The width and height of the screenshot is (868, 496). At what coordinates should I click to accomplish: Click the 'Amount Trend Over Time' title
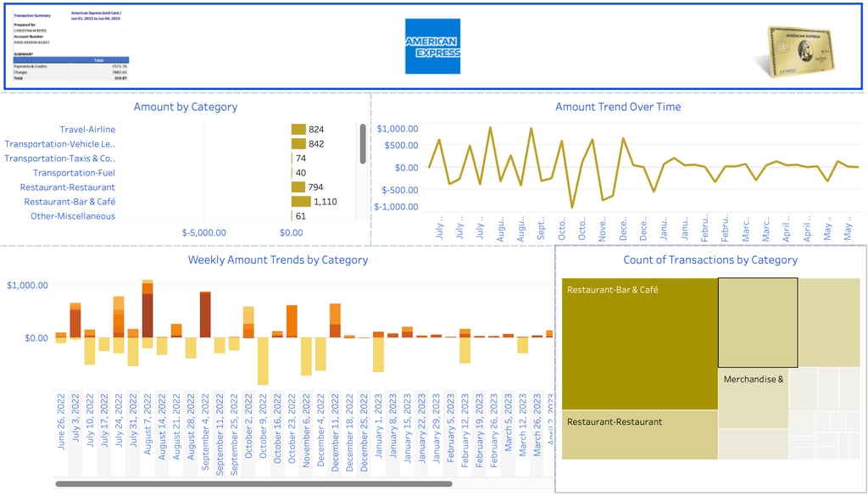click(618, 107)
